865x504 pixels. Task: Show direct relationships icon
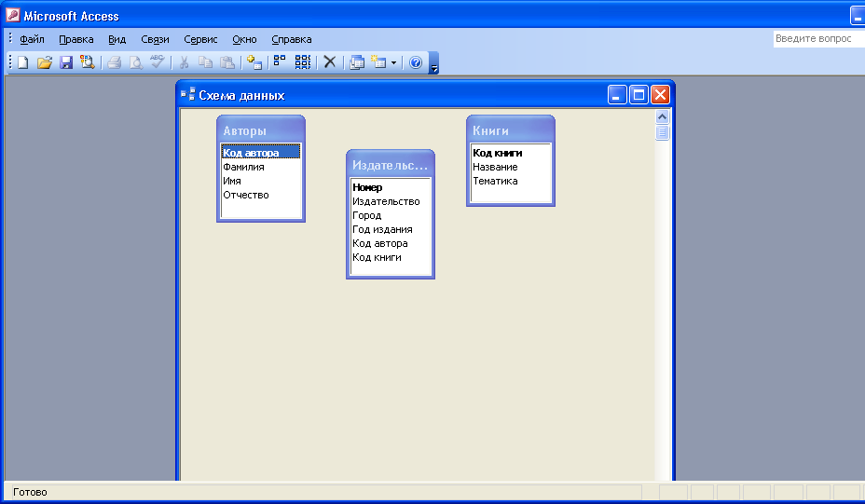pos(281,62)
